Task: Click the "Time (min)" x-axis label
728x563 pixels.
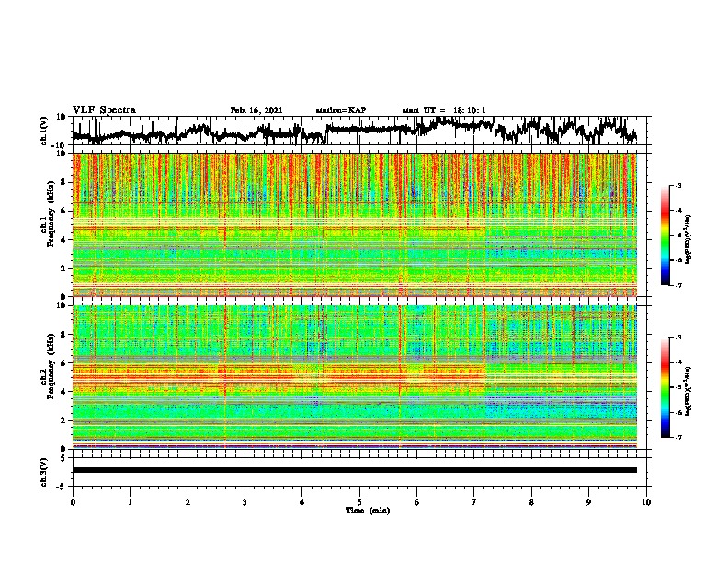Action: (368, 511)
